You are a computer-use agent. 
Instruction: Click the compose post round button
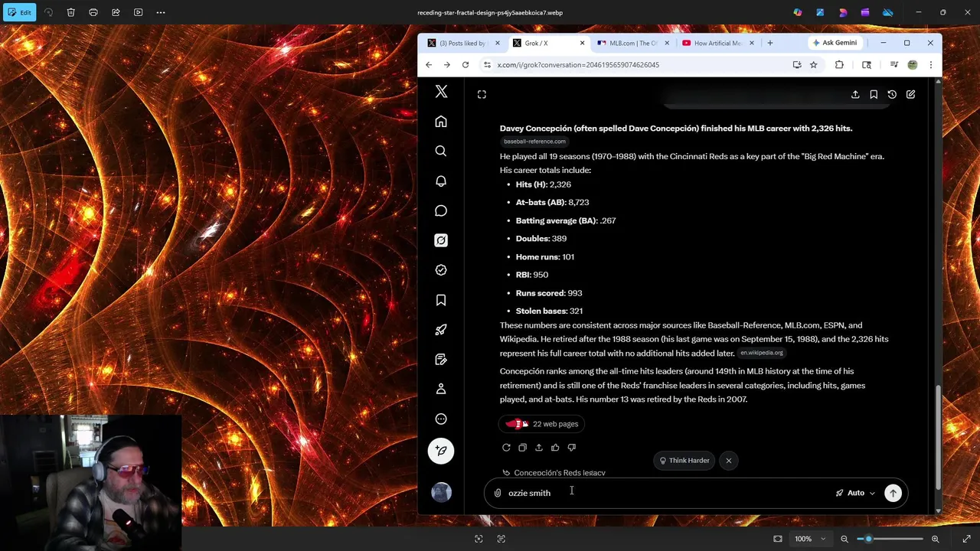point(441,451)
